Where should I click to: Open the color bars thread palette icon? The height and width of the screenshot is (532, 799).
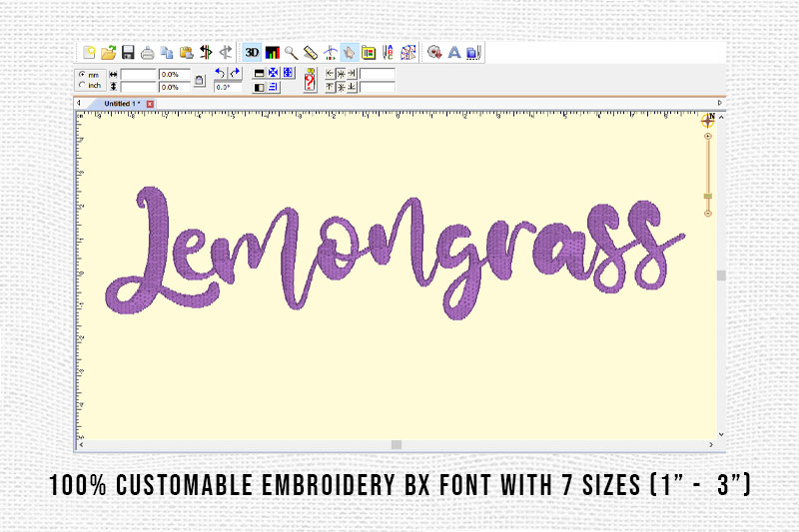tap(273, 53)
